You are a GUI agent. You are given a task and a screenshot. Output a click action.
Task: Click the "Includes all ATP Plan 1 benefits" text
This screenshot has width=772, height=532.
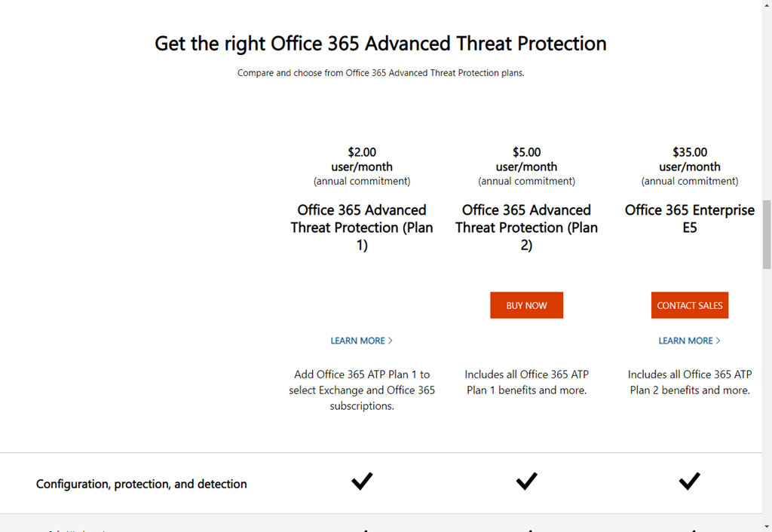coord(526,382)
